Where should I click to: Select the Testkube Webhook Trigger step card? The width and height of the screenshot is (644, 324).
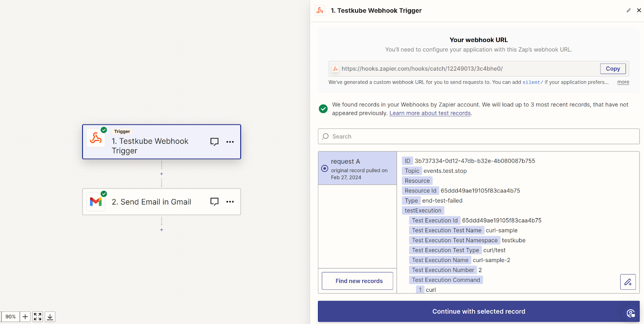pyautogui.click(x=161, y=142)
